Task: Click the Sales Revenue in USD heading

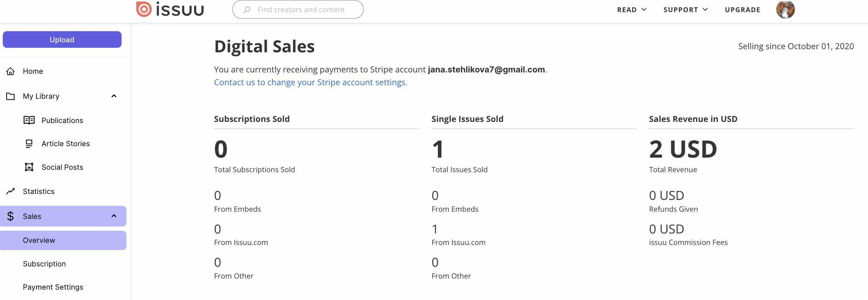Action: point(693,119)
